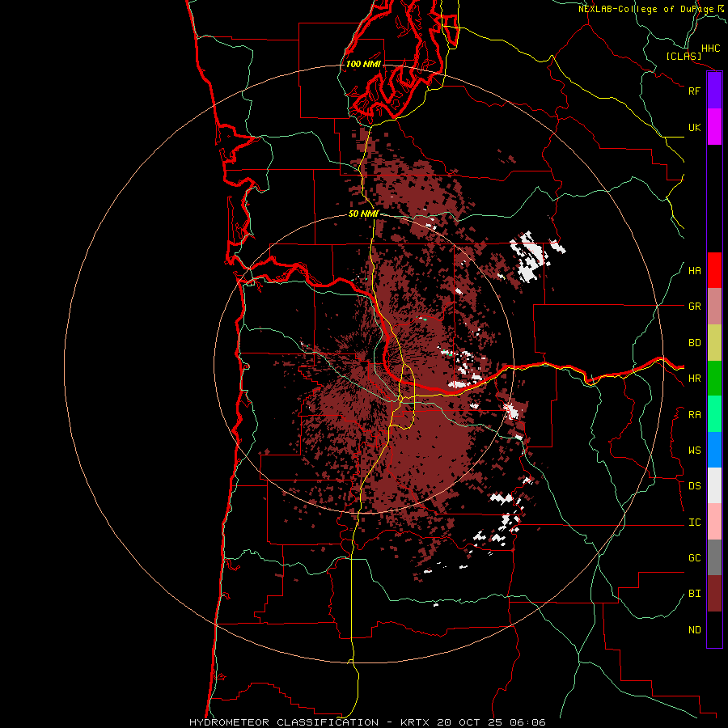Click the RF legend label
Viewport: 728px width, 728px height.
click(694, 91)
